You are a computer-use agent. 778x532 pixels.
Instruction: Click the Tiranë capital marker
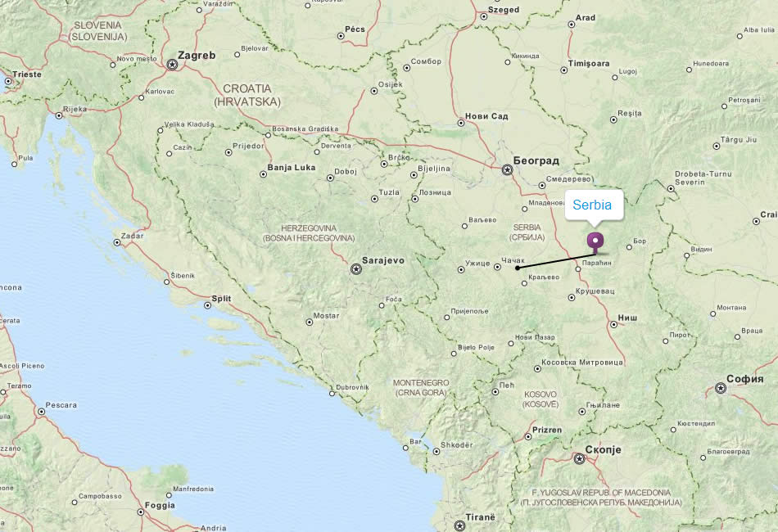click(459, 525)
